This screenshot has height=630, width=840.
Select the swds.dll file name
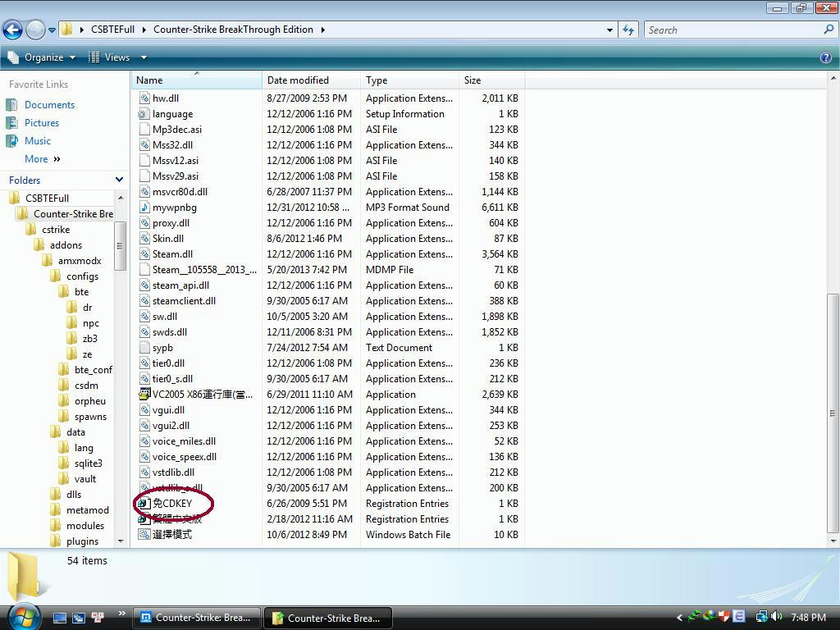pyautogui.click(x=170, y=332)
